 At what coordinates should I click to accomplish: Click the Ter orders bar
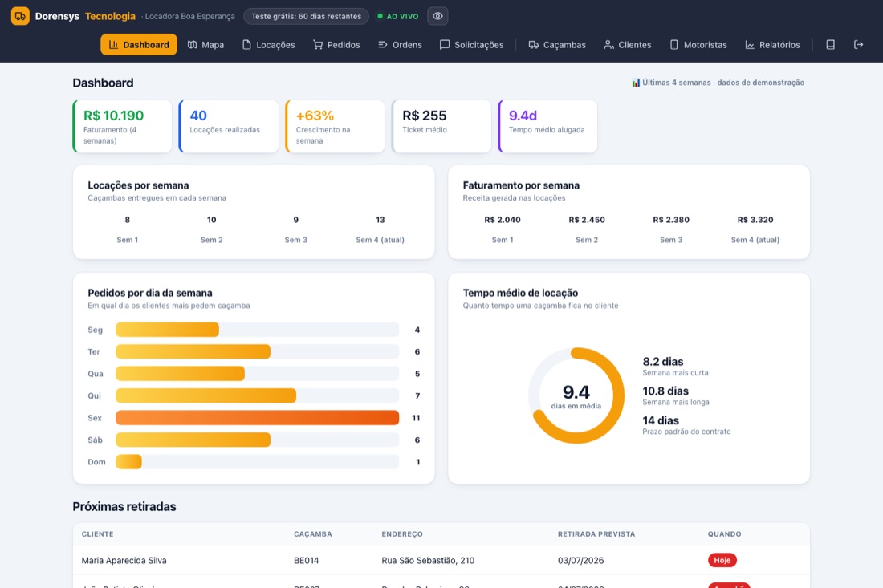pos(193,351)
